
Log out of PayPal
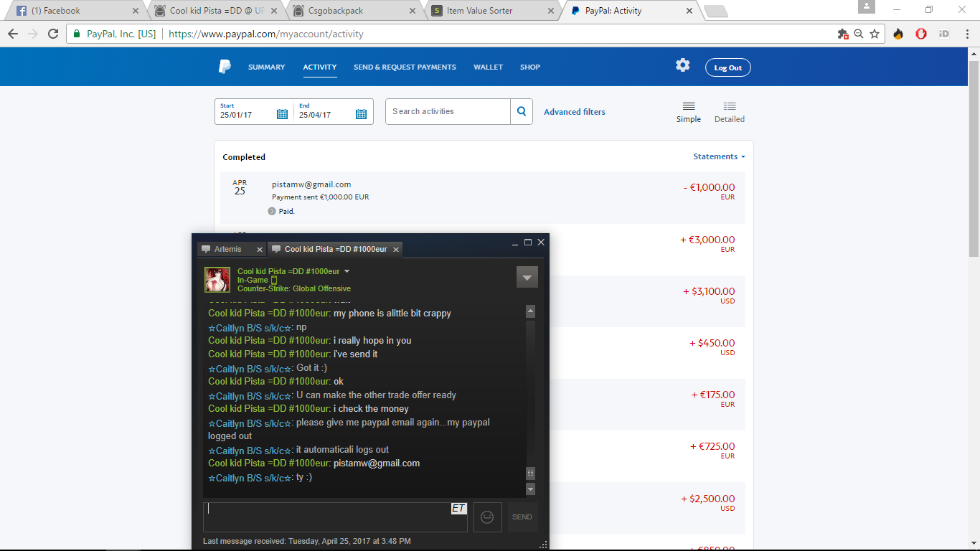[728, 67]
